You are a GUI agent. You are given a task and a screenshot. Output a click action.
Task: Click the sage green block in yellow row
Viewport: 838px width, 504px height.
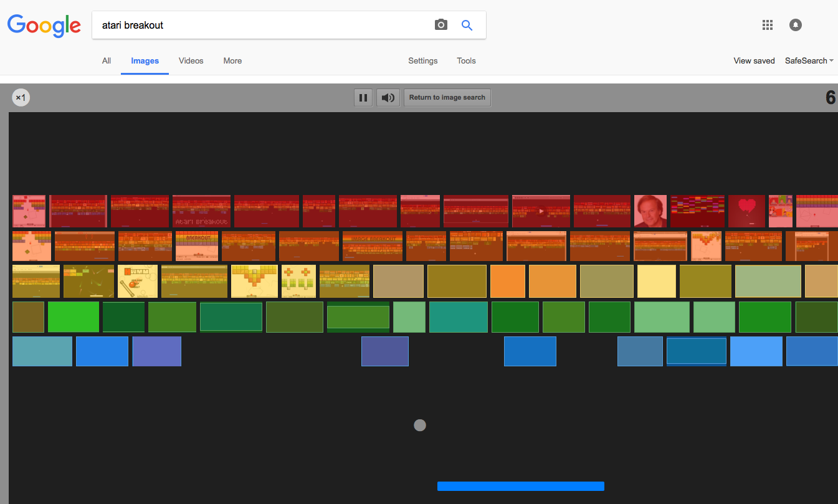point(768,282)
